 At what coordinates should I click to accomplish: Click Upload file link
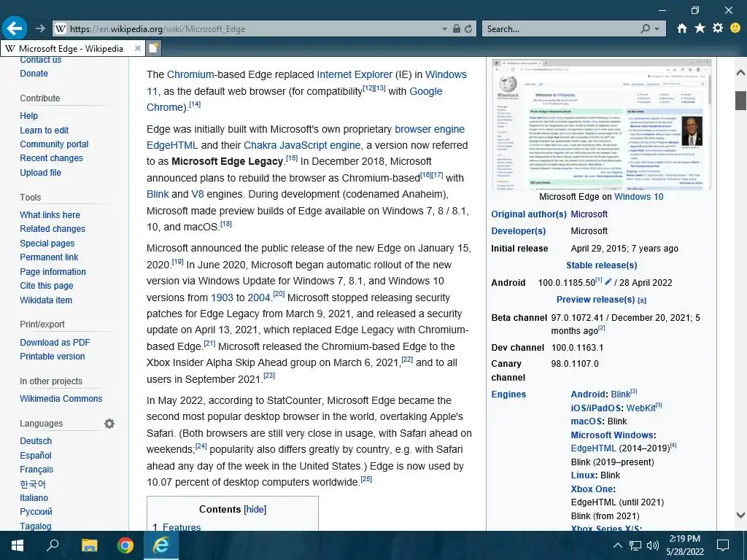(x=41, y=172)
